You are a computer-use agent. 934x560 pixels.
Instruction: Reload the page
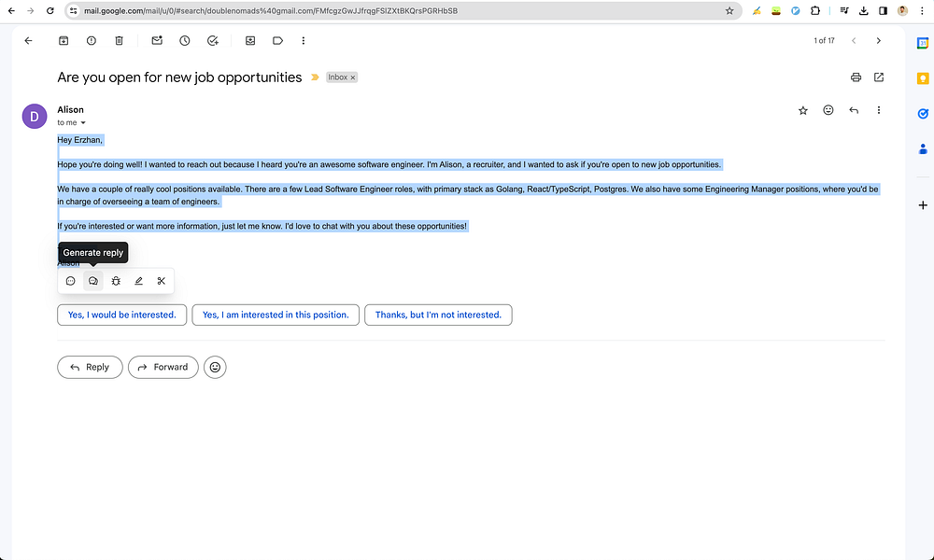coord(50,10)
